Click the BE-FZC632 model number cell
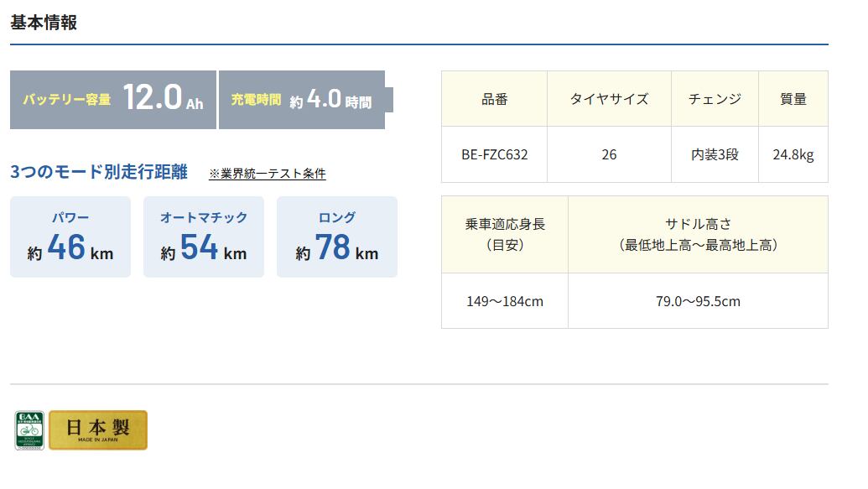This screenshot has height=489, width=868. tap(495, 154)
